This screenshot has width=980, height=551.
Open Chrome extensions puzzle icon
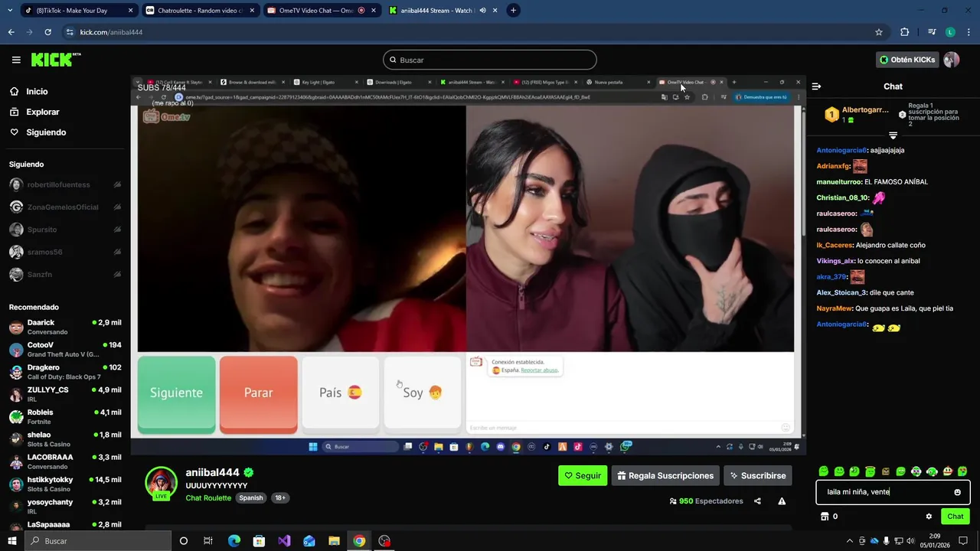pyautogui.click(x=905, y=32)
